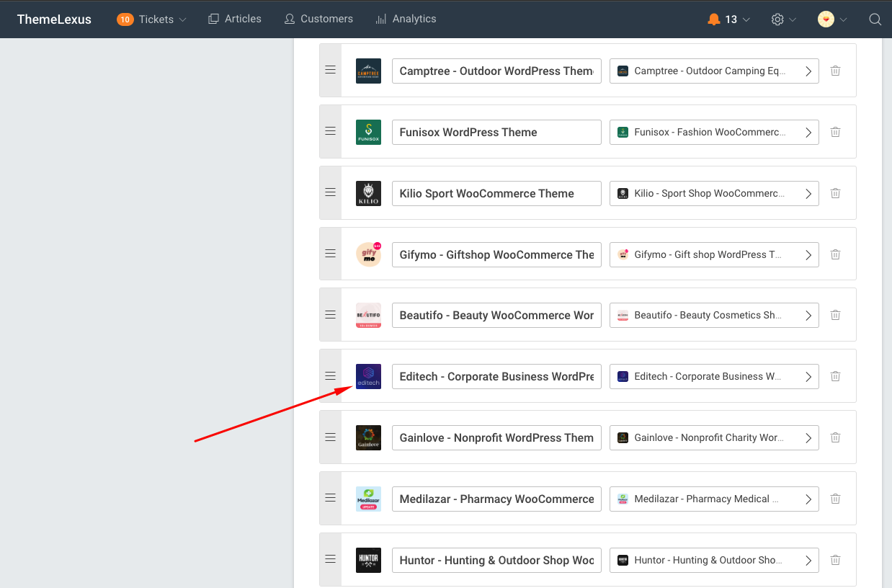Click the Funisox logo thumbnail
Viewport: 892px width, 588px height.
[368, 132]
